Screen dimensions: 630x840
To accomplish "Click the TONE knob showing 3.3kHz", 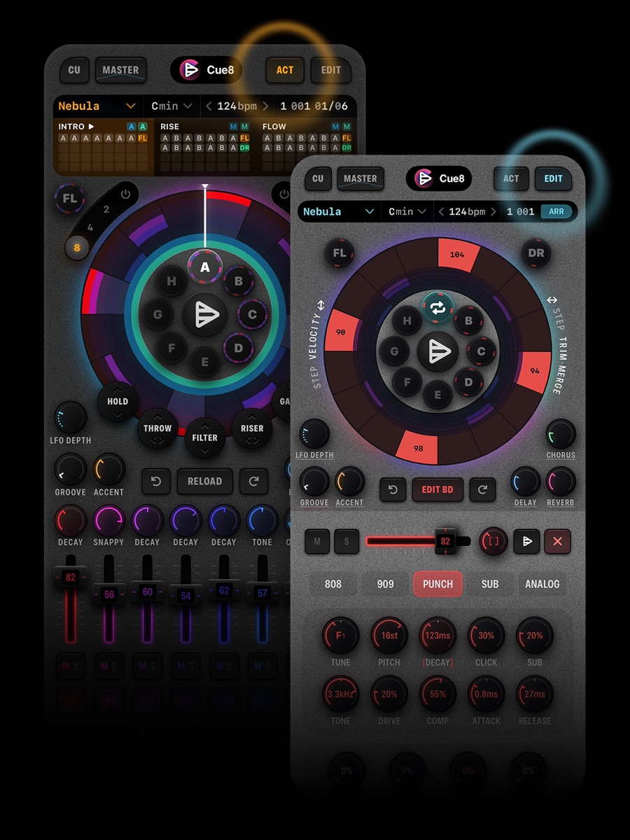I will coord(341,694).
